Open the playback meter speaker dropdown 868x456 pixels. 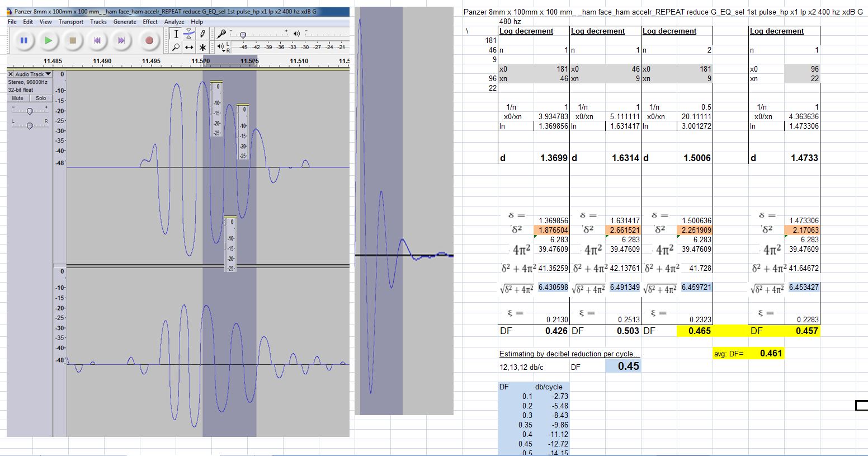coord(222,46)
